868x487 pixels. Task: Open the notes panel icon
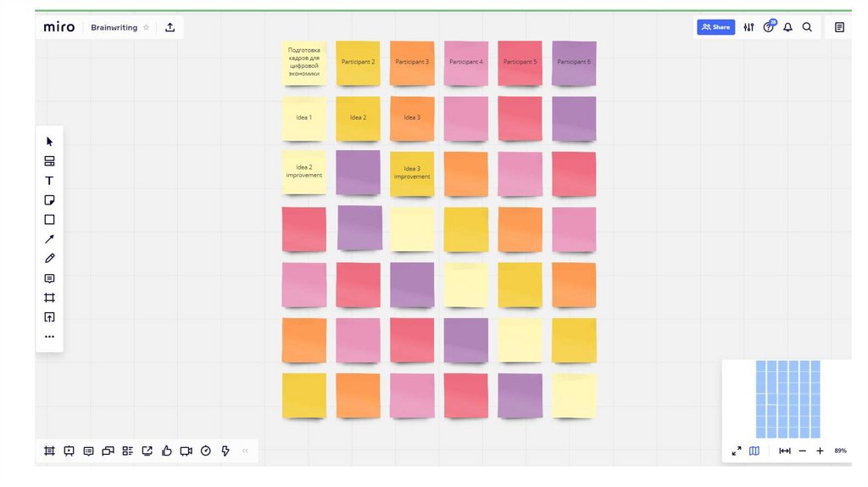click(x=839, y=27)
